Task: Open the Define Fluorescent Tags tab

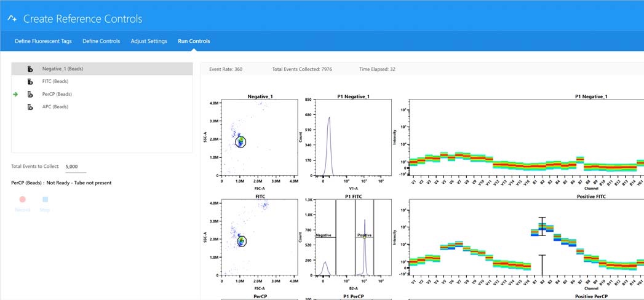Action: pos(43,41)
